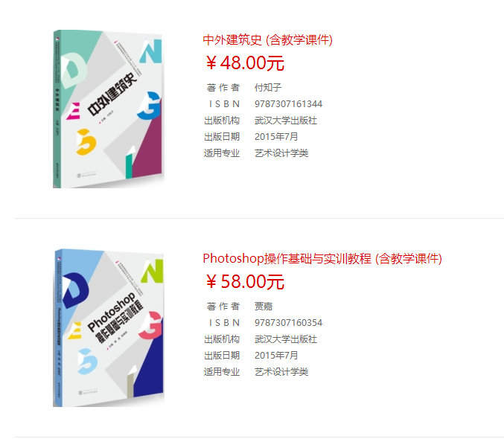This screenshot has height=439, width=504.
Task: Click 2015年7月 date of first book
Action: (x=276, y=137)
